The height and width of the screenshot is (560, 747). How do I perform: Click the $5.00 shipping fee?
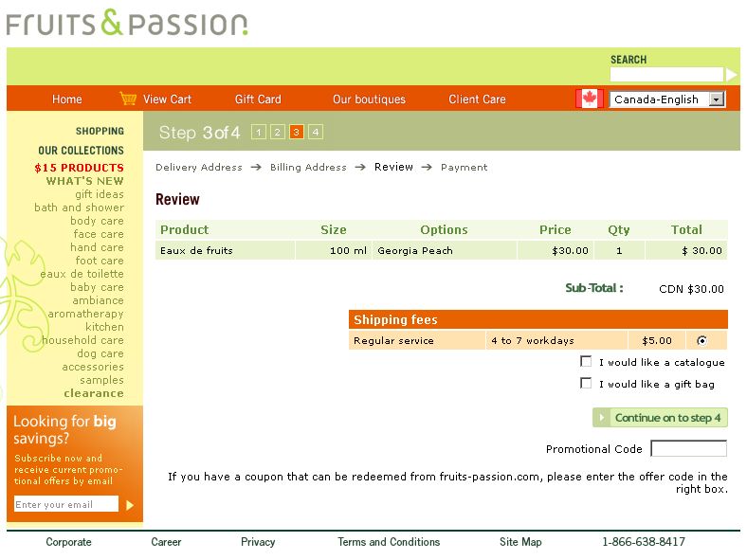pyautogui.click(x=657, y=340)
